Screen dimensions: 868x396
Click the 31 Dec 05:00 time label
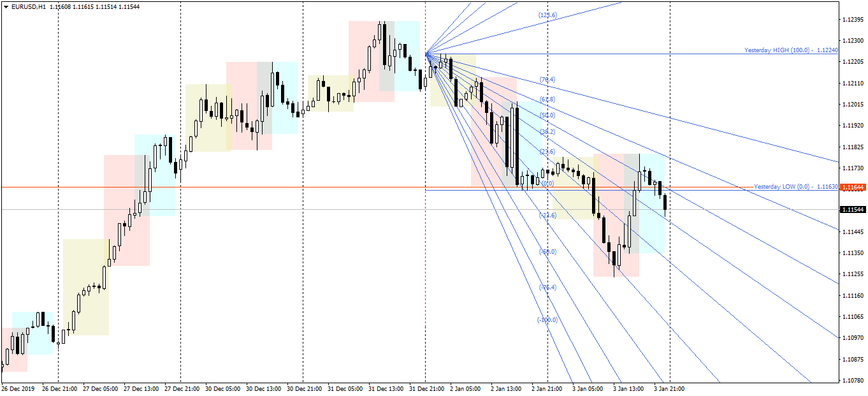tap(345, 388)
